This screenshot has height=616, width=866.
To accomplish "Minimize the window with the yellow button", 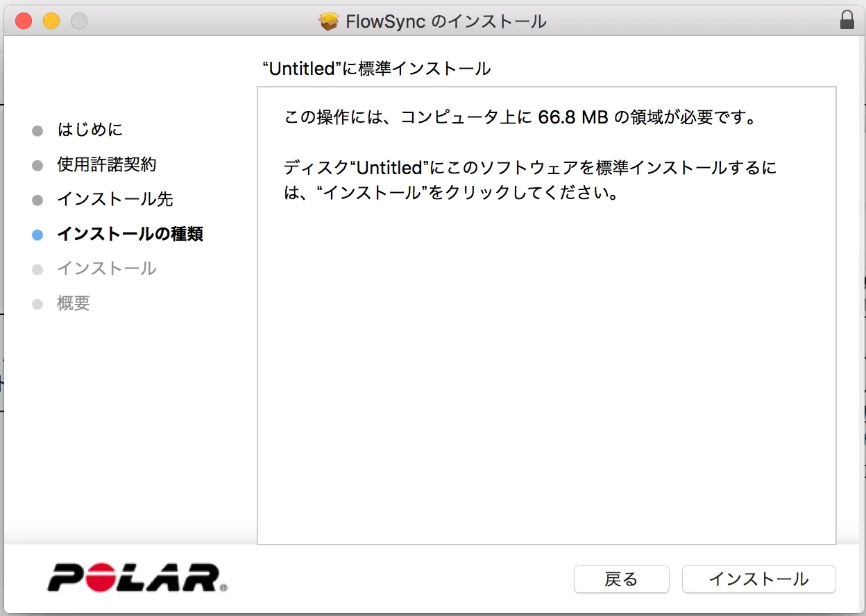I will coord(51,21).
